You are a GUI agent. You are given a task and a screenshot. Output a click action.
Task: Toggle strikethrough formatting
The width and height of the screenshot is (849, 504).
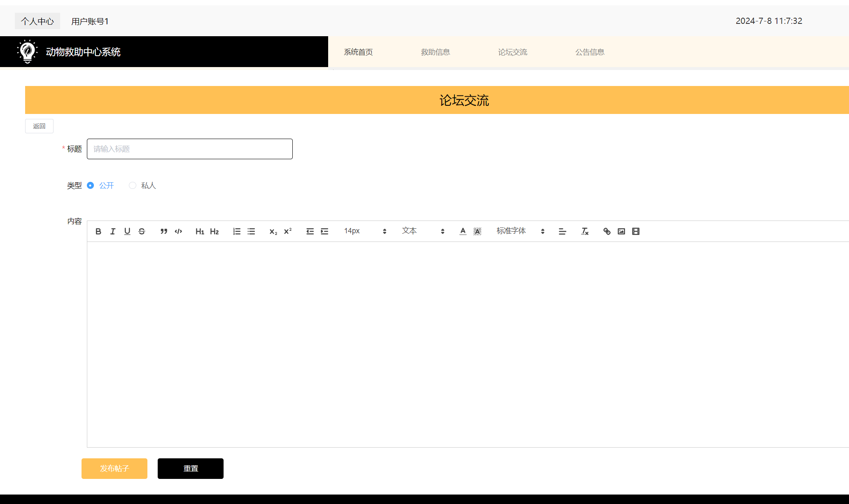point(141,231)
